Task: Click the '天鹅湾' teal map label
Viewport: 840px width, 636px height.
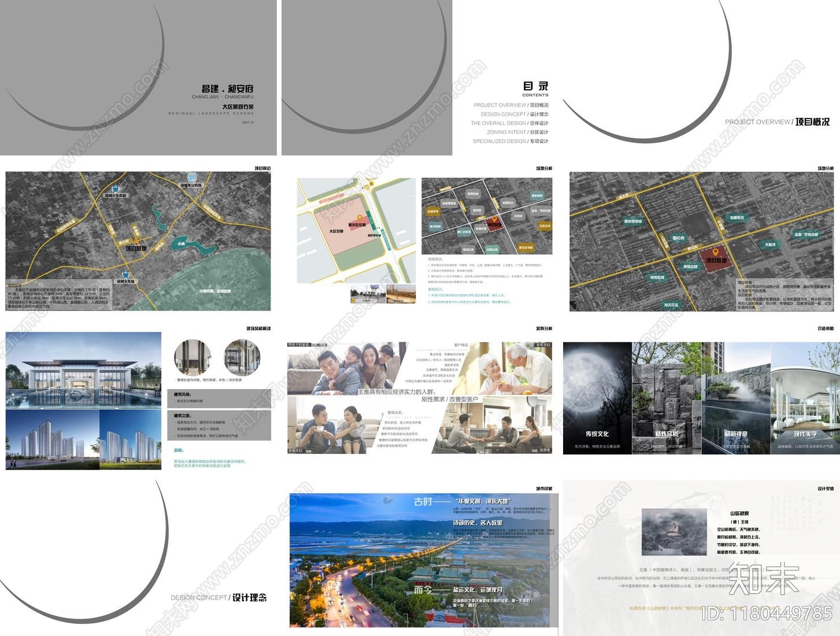Action: pos(769,245)
